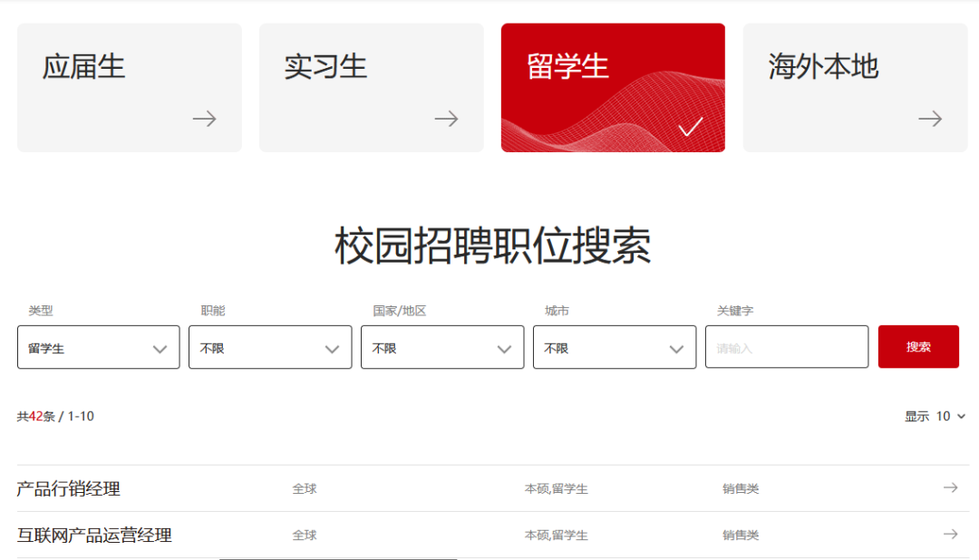This screenshot has height=560, width=979.
Task: Click the arrow icon in 互联网产品运营经理 row
Action: click(x=950, y=535)
